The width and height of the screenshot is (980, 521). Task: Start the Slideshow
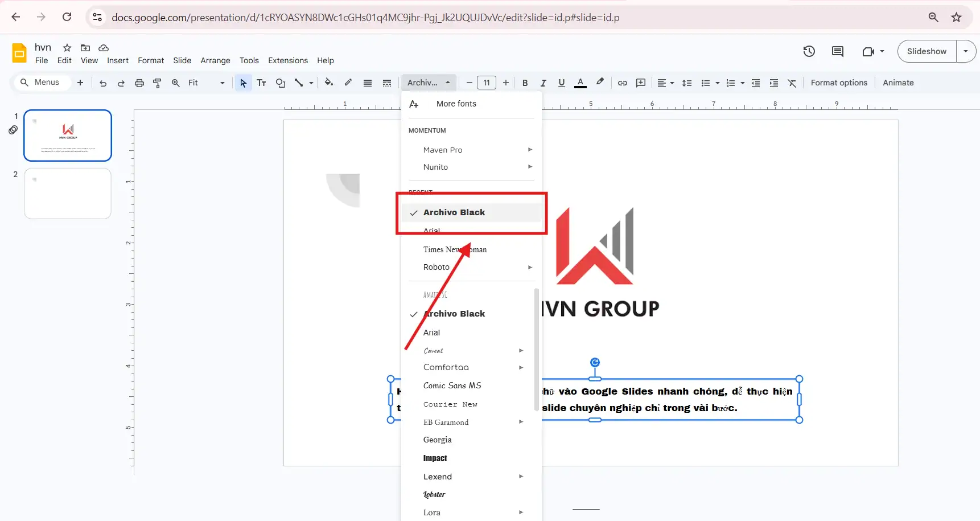coord(927,51)
